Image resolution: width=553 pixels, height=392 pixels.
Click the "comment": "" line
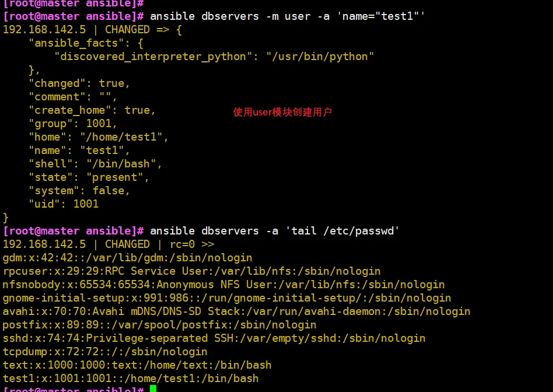(x=73, y=97)
